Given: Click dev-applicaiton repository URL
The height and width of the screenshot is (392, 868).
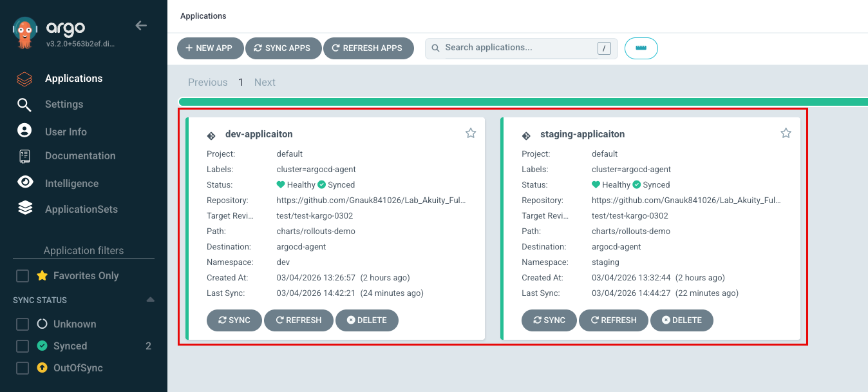Looking at the screenshot, I should tap(371, 201).
